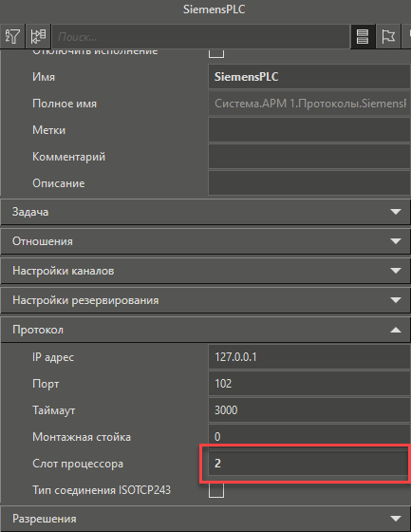Click the flag icon in toolbar
The height and width of the screenshot is (532, 411).
388,36
